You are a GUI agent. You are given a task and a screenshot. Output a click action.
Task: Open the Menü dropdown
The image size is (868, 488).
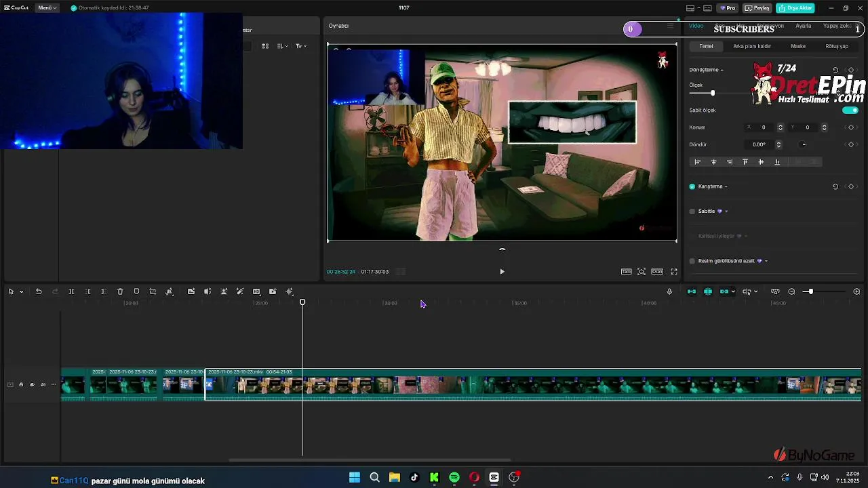click(x=47, y=8)
